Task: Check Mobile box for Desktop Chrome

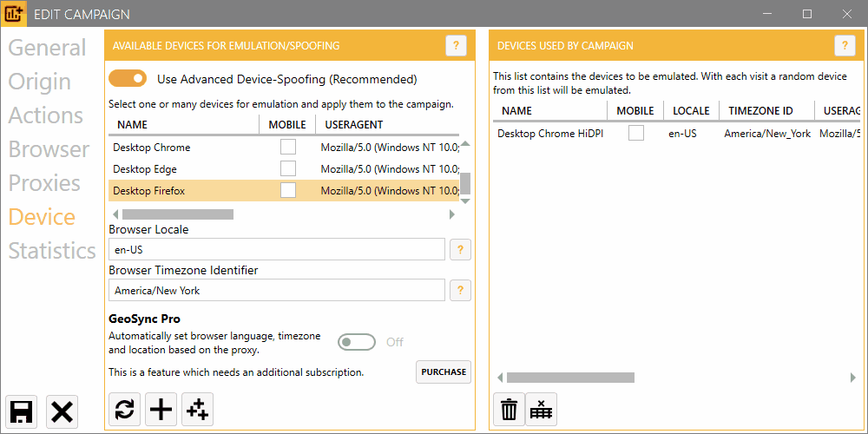Action: (x=288, y=148)
